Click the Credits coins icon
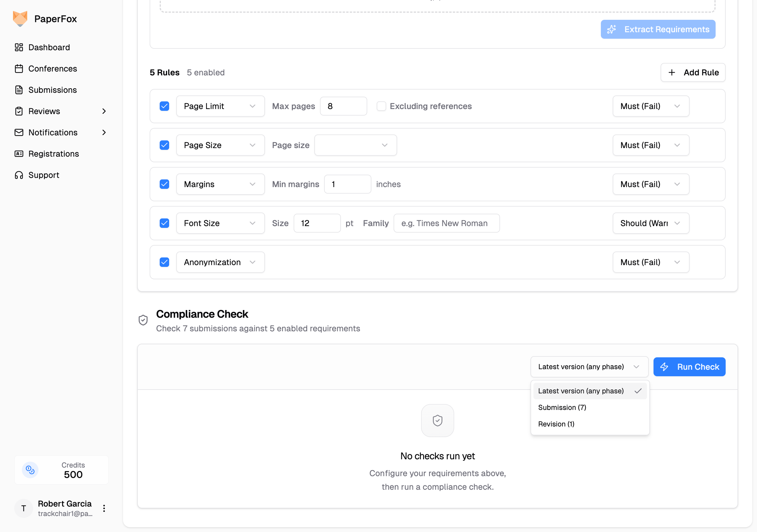The height and width of the screenshot is (532, 757). pos(30,470)
